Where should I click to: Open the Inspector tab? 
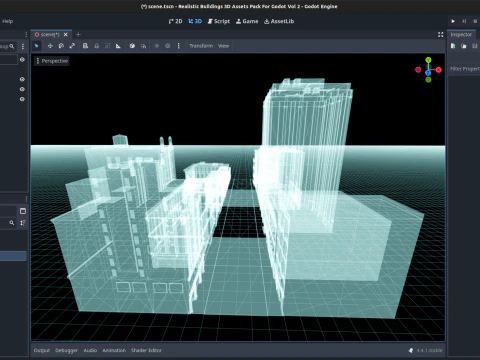pyautogui.click(x=461, y=35)
